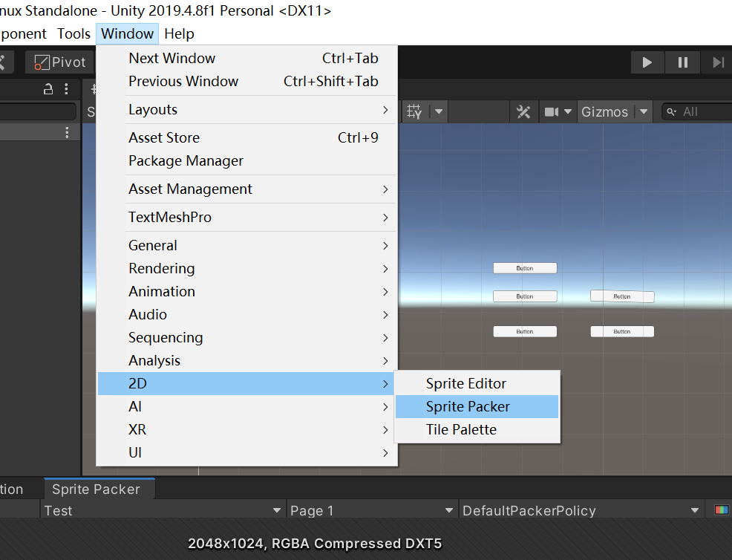Expand the Analysis submenu
Screen dimensions: 732x560
(x=247, y=360)
